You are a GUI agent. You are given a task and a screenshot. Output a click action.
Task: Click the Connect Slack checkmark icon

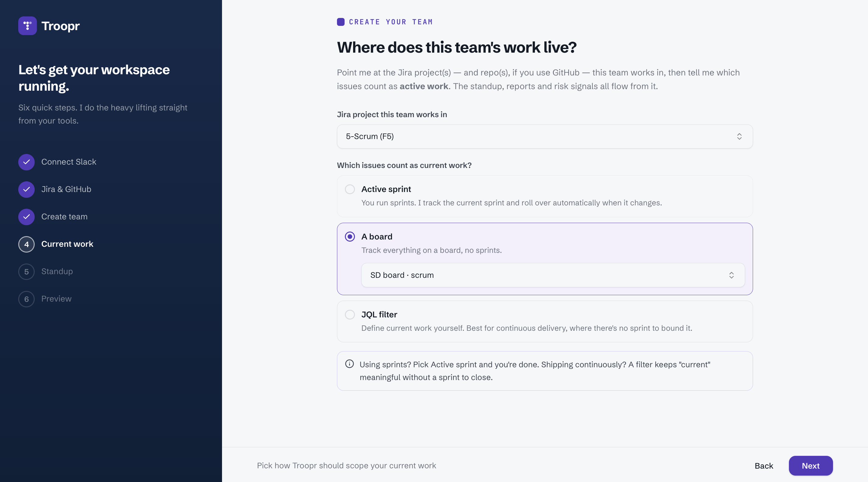tap(26, 162)
